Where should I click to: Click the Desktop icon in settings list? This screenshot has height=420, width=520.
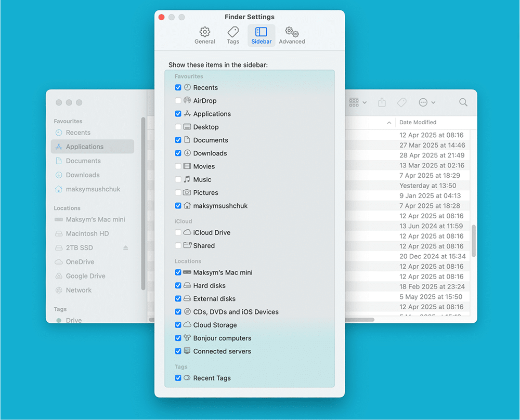(x=187, y=127)
